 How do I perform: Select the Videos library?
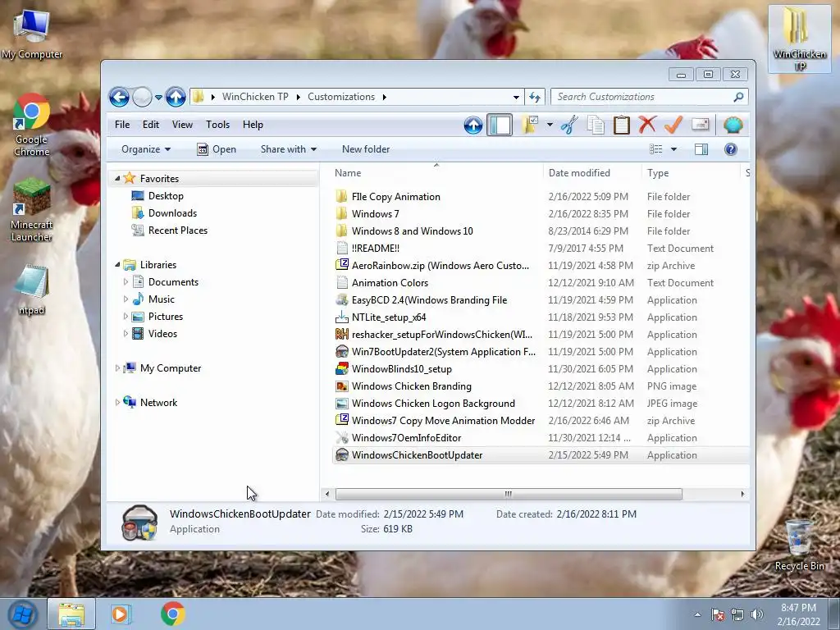[x=162, y=334]
